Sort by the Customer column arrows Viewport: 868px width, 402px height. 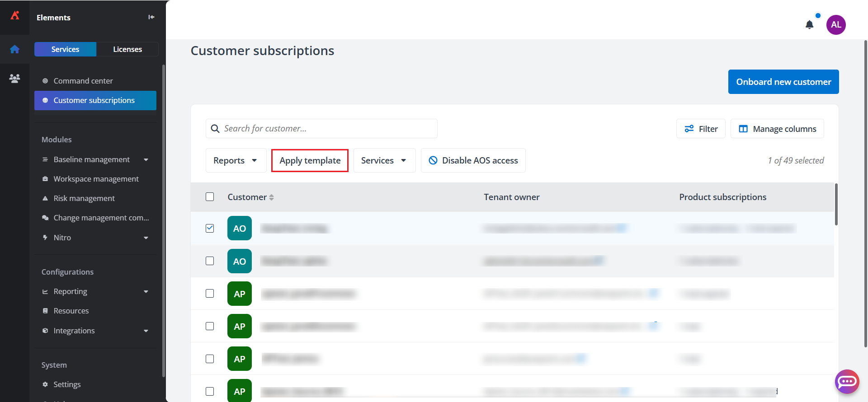click(x=271, y=197)
